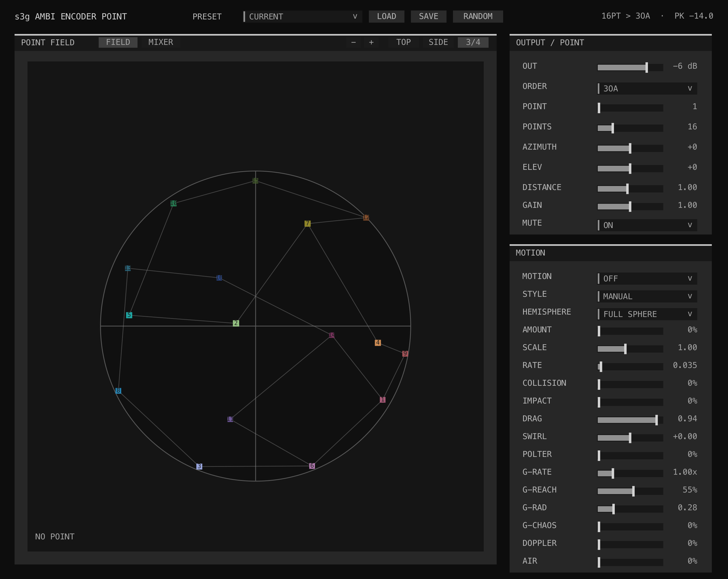Screen dimensions: 728x579
Task: Select pink point marker 6
Action: (312, 466)
